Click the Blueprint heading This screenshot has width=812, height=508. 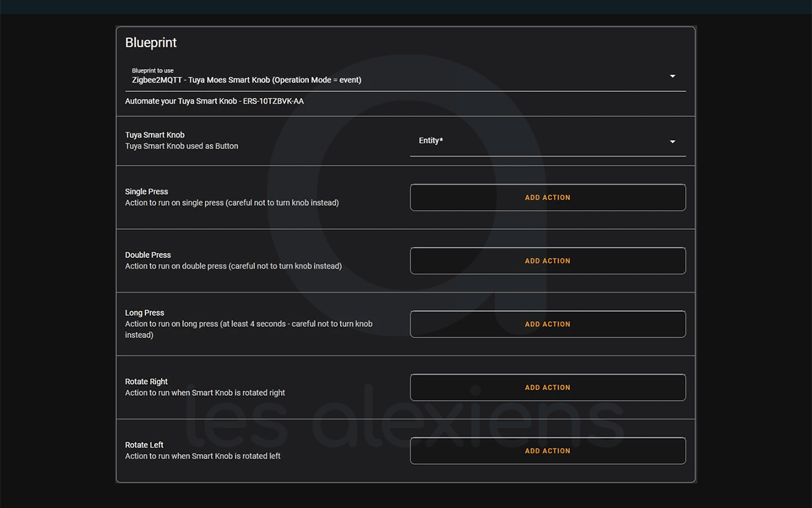151,43
